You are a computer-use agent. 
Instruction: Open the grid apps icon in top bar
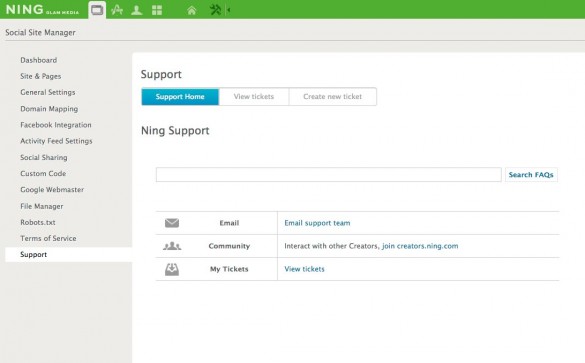pos(157,10)
